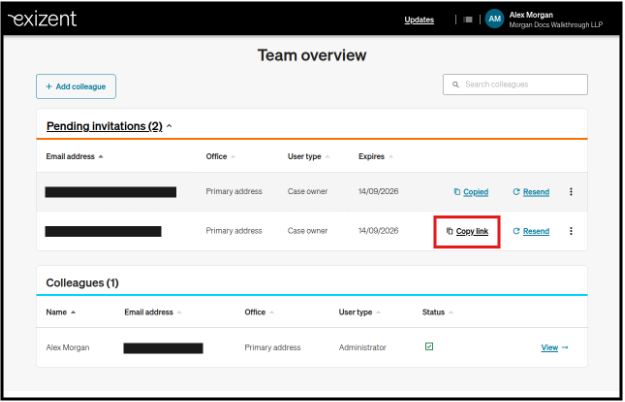Viewport: 625px width, 402px height.
Task: Resend the first pending invitation
Action: click(x=531, y=192)
